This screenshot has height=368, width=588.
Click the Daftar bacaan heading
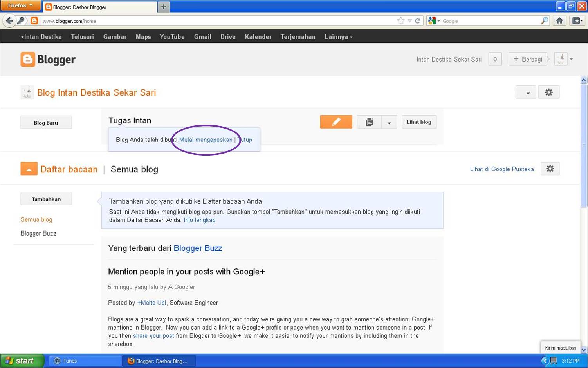pyautogui.click(x=69, y=169)
